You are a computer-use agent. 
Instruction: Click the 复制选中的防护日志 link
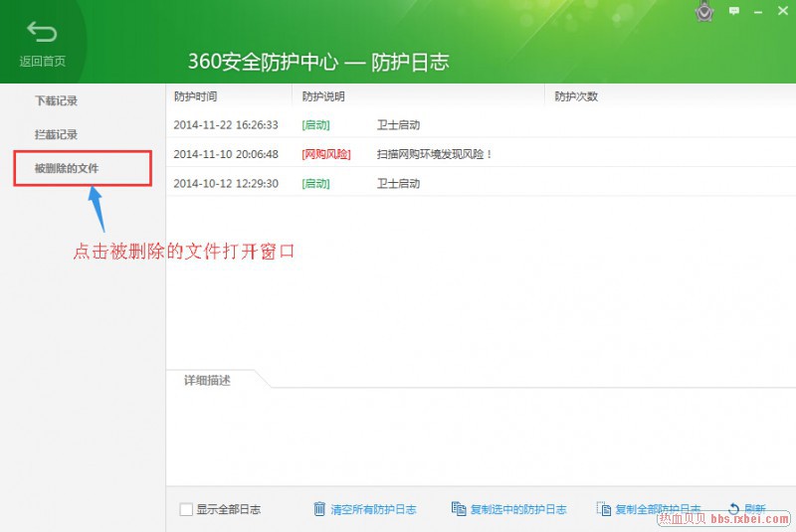click(x=517, y=509)
